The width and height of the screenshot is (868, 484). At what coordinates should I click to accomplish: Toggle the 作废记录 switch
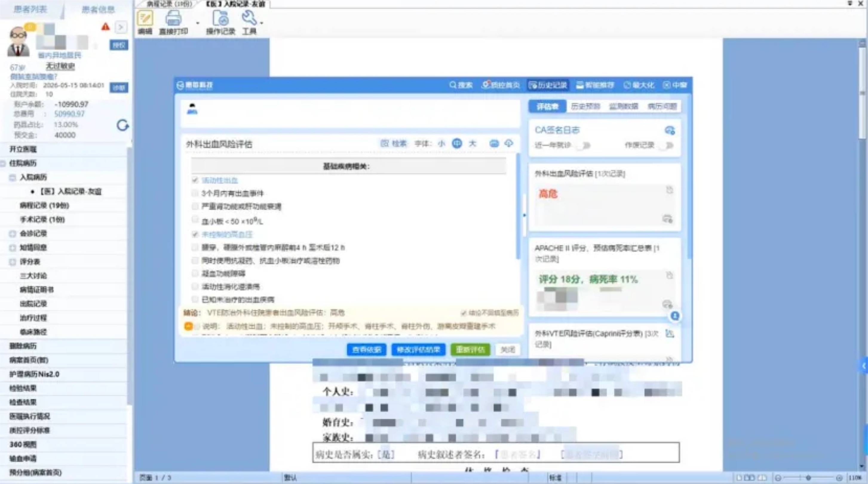click(x=666, y=145)
